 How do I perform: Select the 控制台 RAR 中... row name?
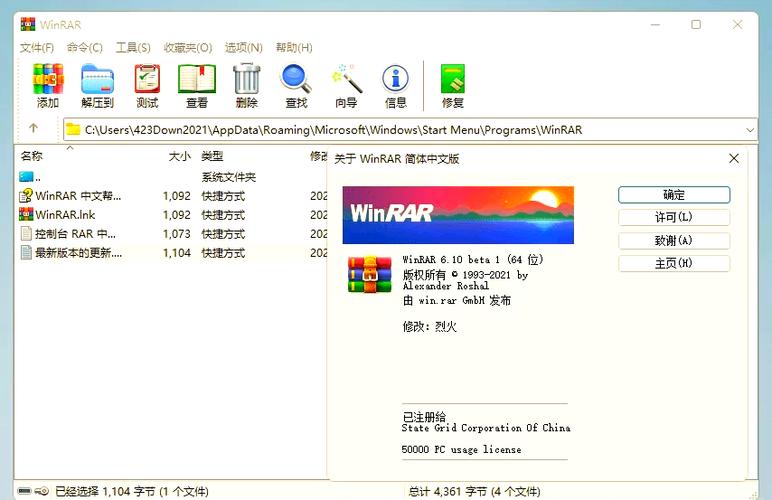(75, 234)
